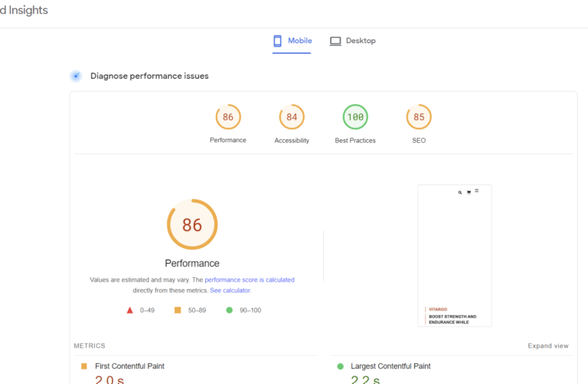Click the large Performance 86 gauge
This screenshot has height=384, width=588.
click(x=192, y=224)
